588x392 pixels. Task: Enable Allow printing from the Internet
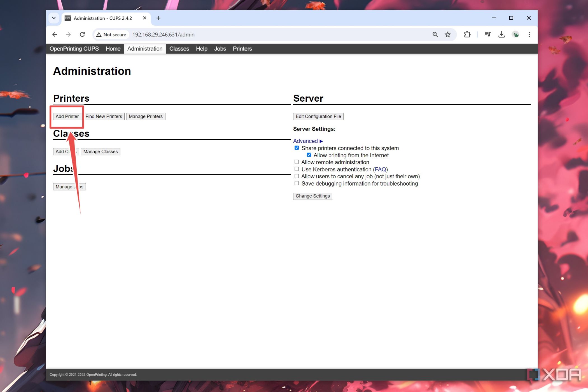pos(309,155)
